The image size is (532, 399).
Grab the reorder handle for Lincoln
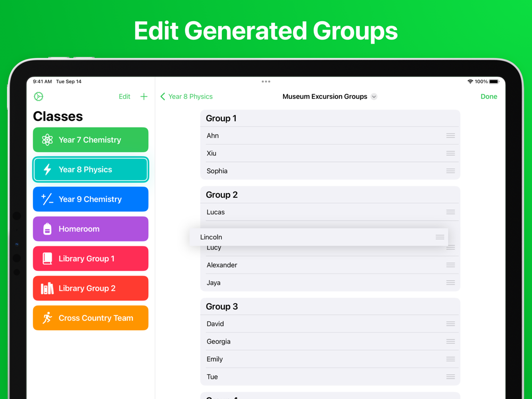pos(440,237)
